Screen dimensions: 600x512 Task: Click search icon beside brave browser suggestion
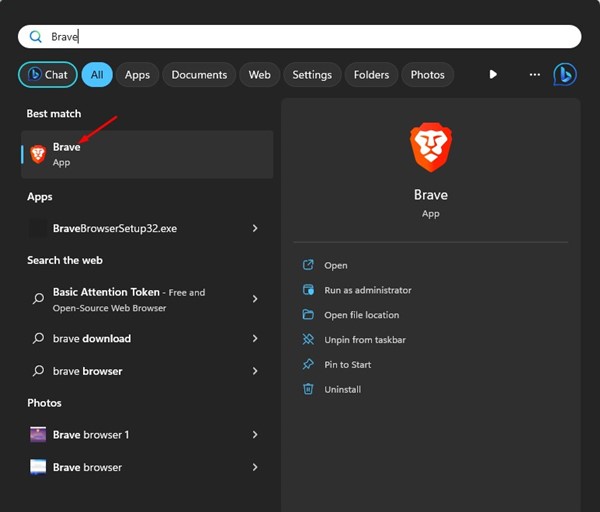tap(38, 371)
